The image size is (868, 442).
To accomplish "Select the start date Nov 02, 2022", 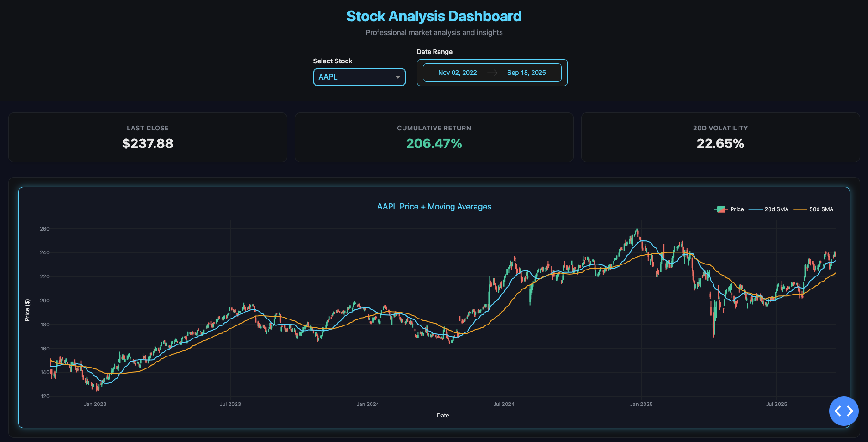I will click(x=458, y=73).
